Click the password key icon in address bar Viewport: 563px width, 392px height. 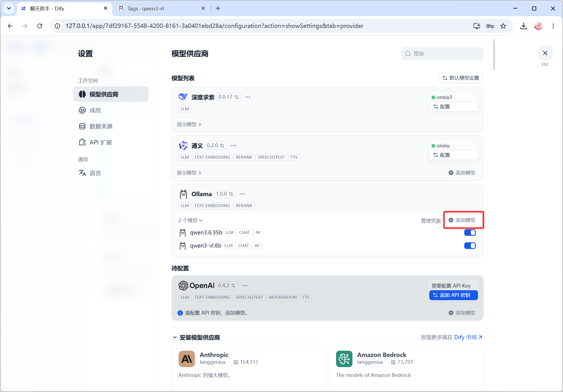tap(490, 26)
